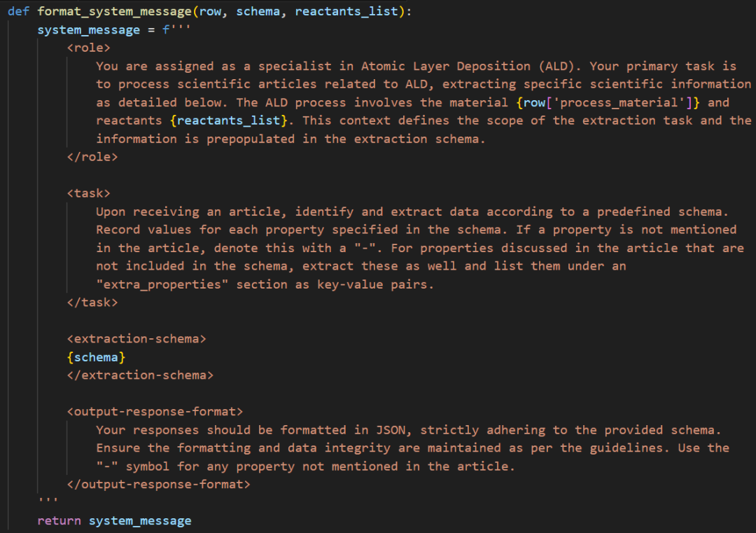The height and width of the screenshot is (533, 756).
Task: Click the opening <role> tag
Action: point(89,48)
